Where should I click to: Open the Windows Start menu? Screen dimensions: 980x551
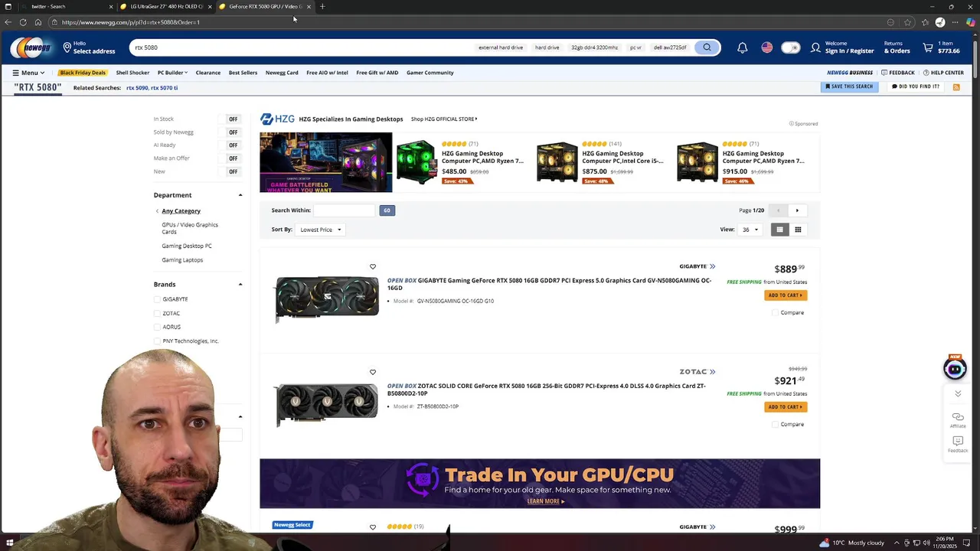point(9,543)
